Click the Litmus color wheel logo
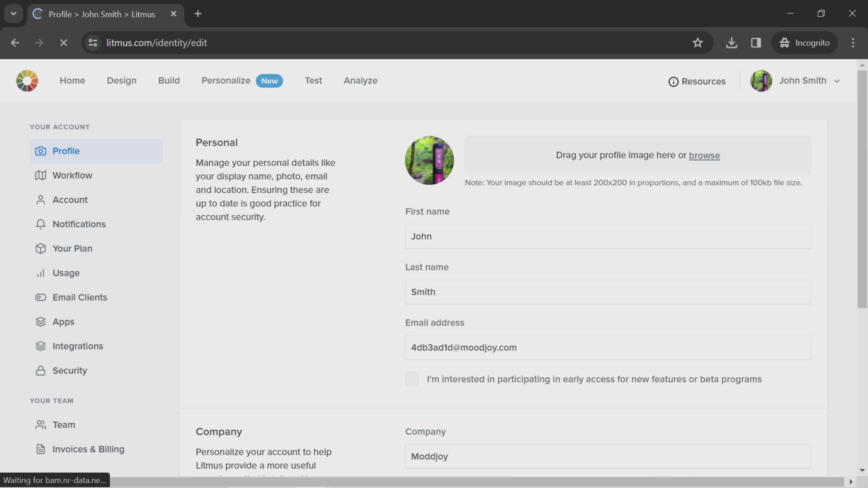The width and height of the screenshot is (868, 488). 27,81
